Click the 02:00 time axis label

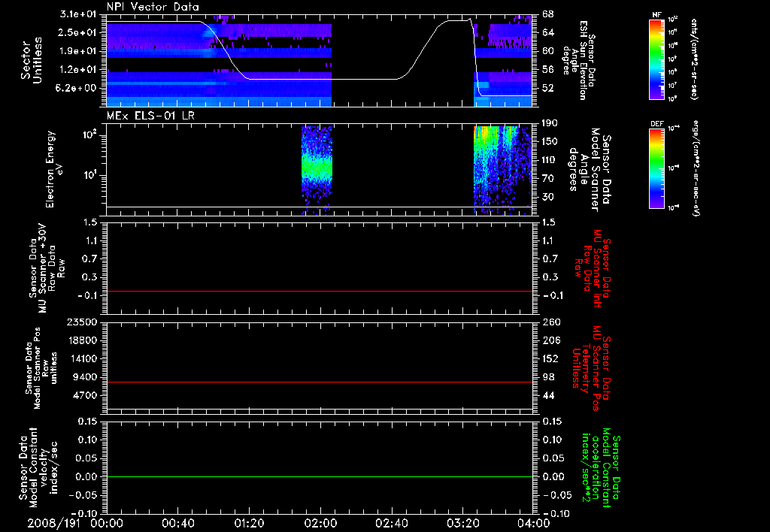pyautogui.click(x=320, y=523)
